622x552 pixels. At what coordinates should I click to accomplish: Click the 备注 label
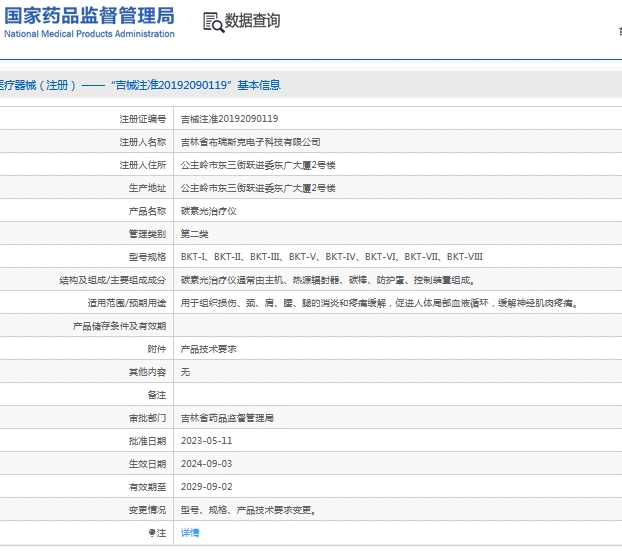click(x=157, y=395)
